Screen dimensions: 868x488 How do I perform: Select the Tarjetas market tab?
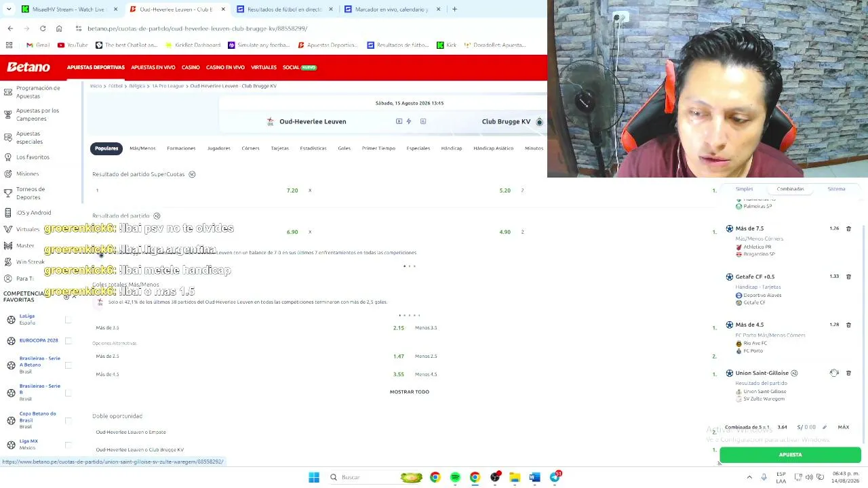pos(279,148)
